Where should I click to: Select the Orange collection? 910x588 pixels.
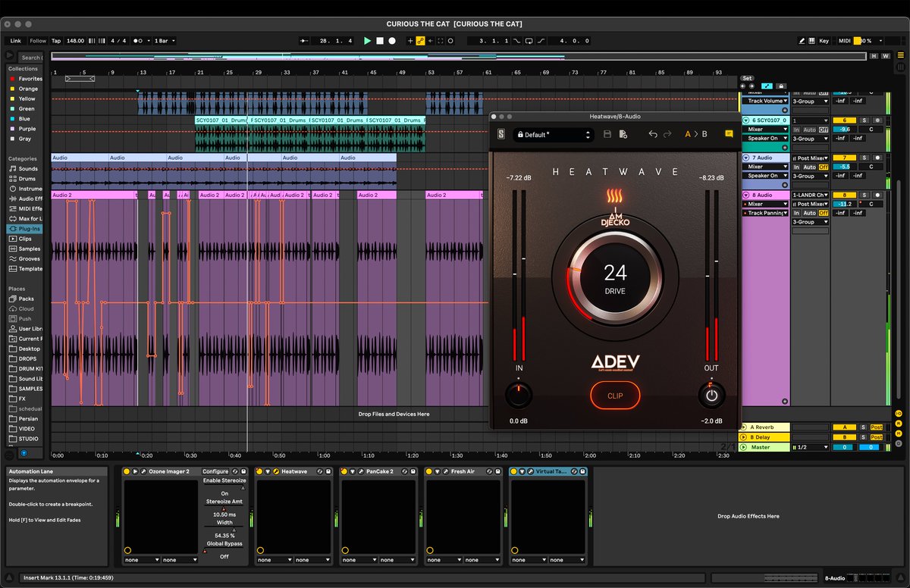click(23, 89)
